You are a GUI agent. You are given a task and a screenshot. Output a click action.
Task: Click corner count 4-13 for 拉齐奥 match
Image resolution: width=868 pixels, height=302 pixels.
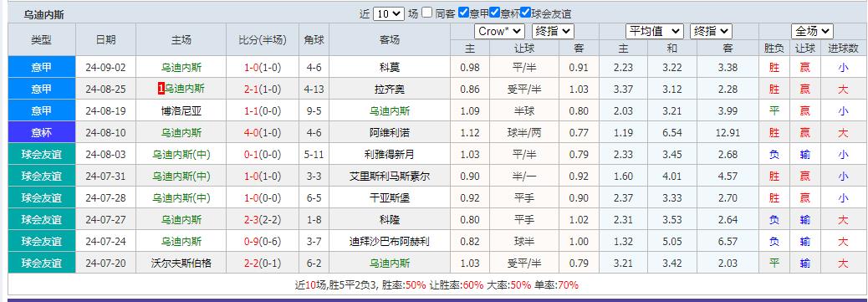click(x=314, y=90)
